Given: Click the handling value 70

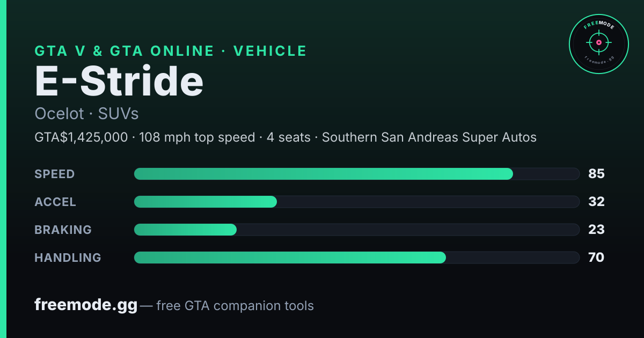Looking at the screenshot, I should (596, 258).
